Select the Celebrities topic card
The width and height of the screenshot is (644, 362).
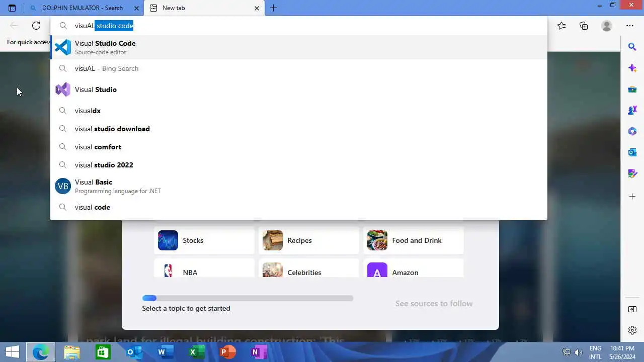(309, 268)
